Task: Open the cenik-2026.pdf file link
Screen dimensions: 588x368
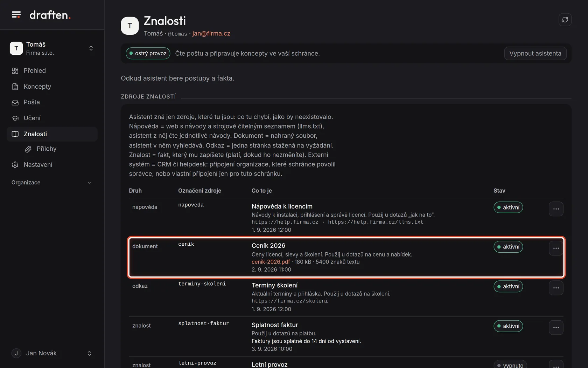Action: click(271, 262)
